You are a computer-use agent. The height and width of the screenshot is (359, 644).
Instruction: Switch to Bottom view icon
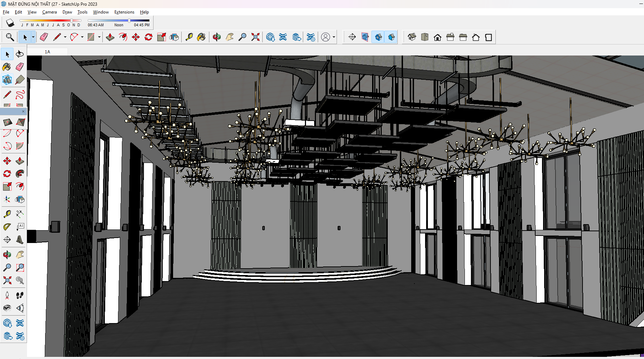point(489,37)
